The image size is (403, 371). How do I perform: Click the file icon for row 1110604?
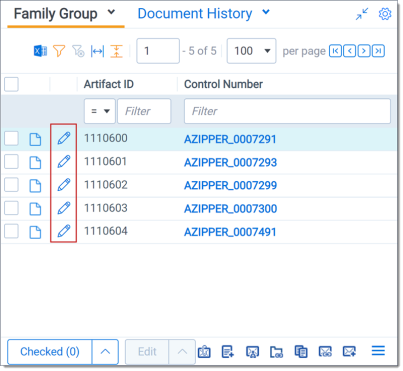pyautogui.click(x=35, y=232)
